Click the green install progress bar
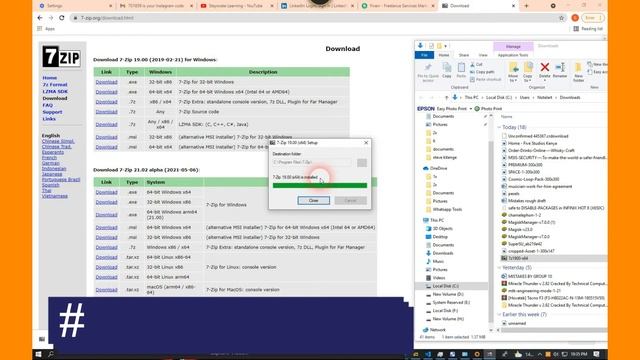Screen dimensions: 640x360 [320, 186]
